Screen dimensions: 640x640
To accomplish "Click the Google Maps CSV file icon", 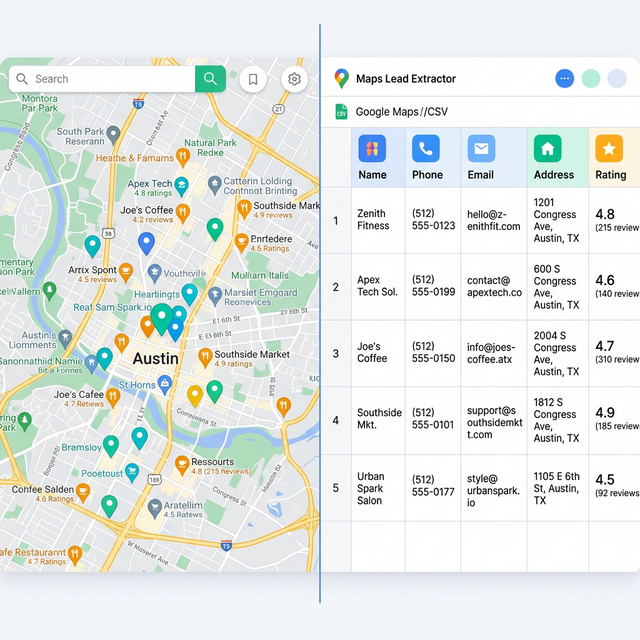I will click(341, 112).
